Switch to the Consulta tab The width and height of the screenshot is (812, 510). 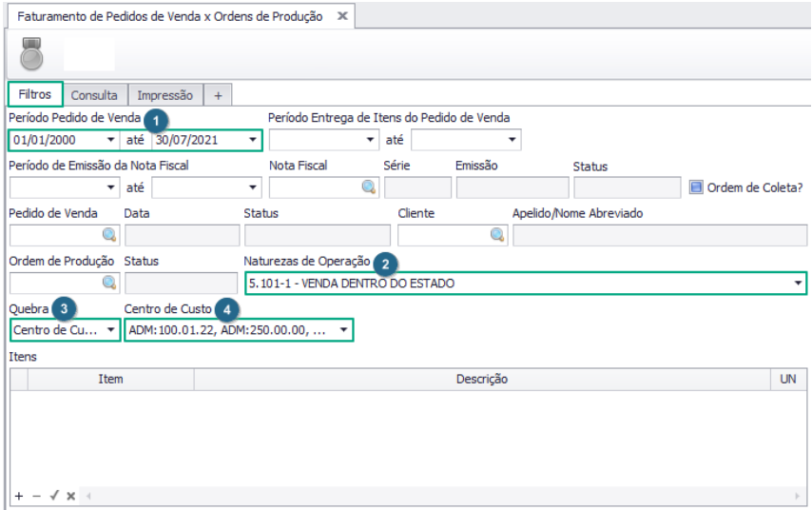point(94,95)
